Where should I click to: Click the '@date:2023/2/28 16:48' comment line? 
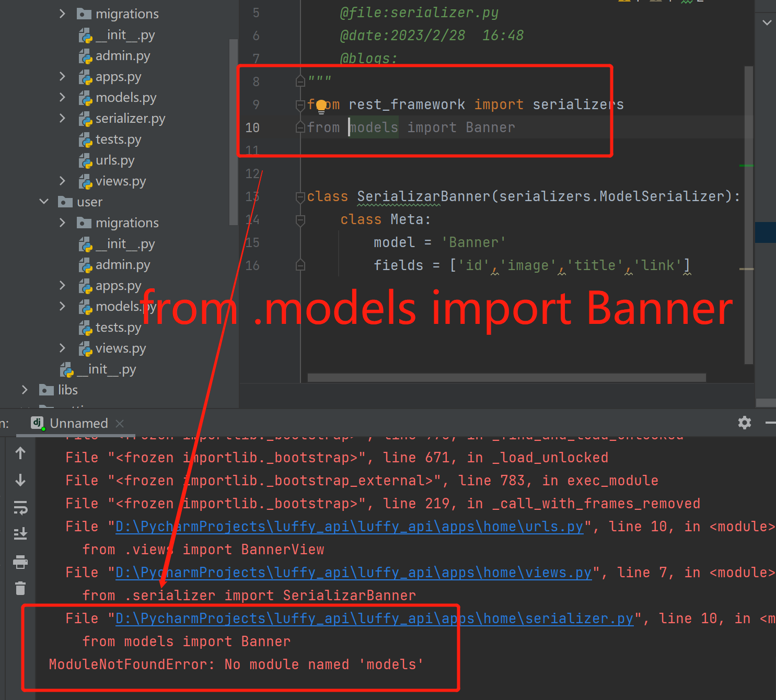click(432, 36)
